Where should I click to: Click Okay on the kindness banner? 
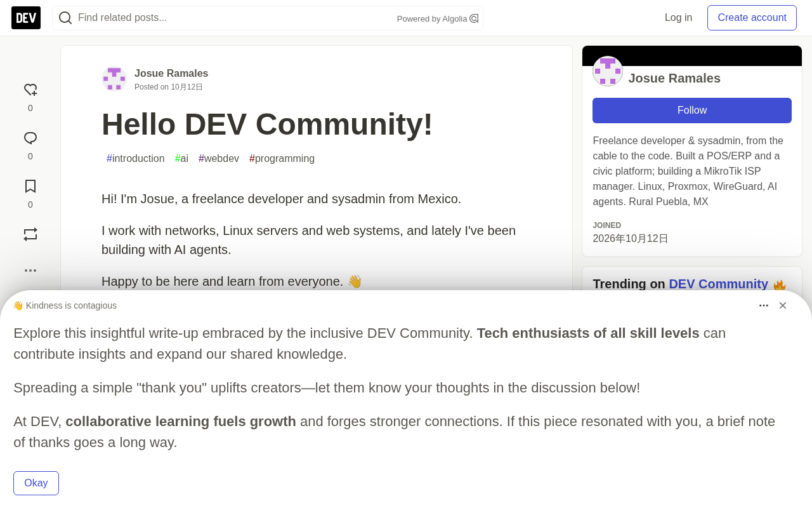36,483
